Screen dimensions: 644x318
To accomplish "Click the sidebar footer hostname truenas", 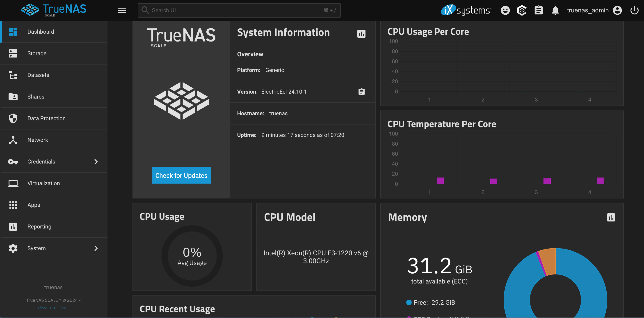I will (53, 287).
